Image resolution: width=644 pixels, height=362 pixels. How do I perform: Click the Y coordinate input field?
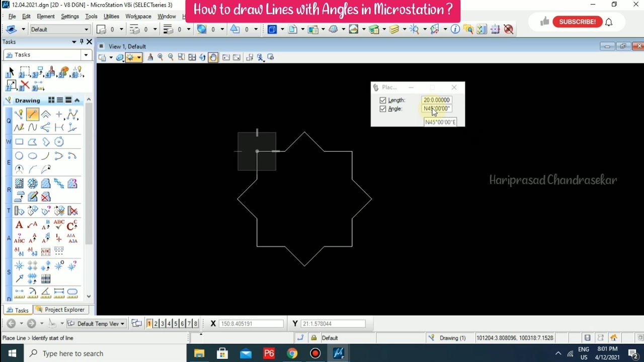pos(333,324)
